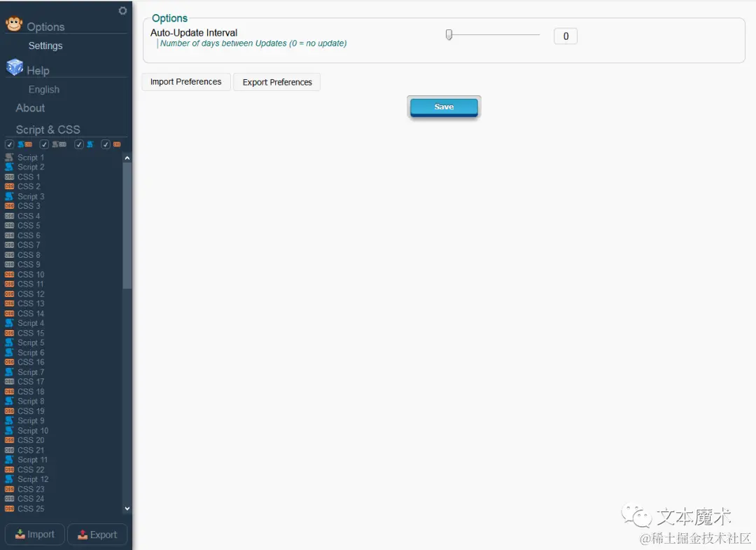Screen dimensions: 756x550
Task: Click the script list scrollbar up arrow
Action: pyautogui.click(x=127, y=158)
